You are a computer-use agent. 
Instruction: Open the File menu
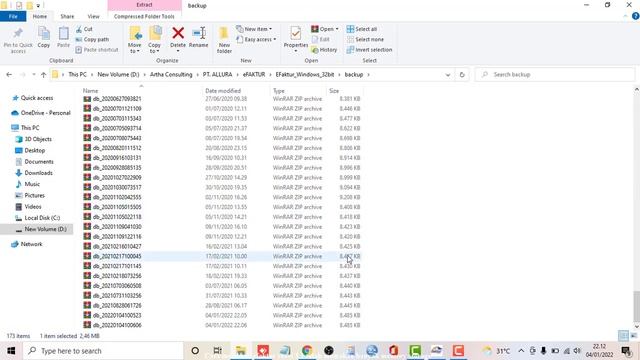click(13, 16)
